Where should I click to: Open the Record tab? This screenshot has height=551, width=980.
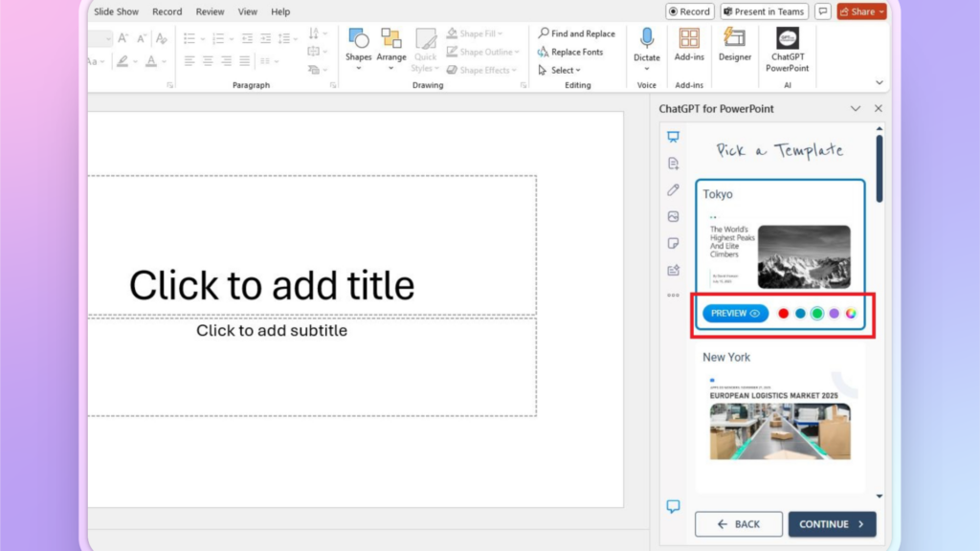[167, 11]
